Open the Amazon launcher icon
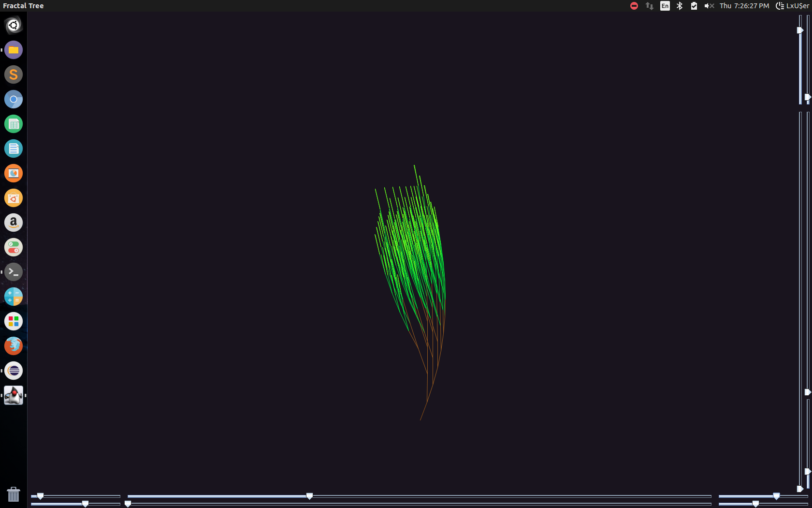 (x=14, y=223)
